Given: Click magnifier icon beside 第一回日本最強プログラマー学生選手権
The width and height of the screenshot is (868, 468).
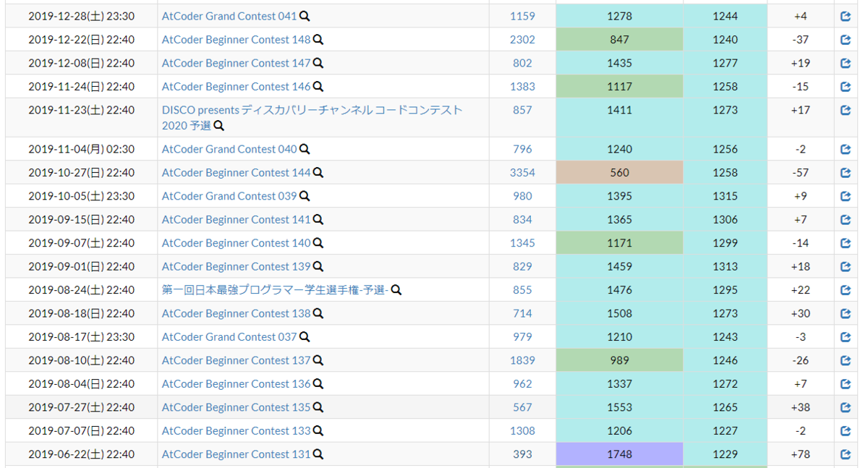Looking at the screenshot, I should (x=396, y=290).
